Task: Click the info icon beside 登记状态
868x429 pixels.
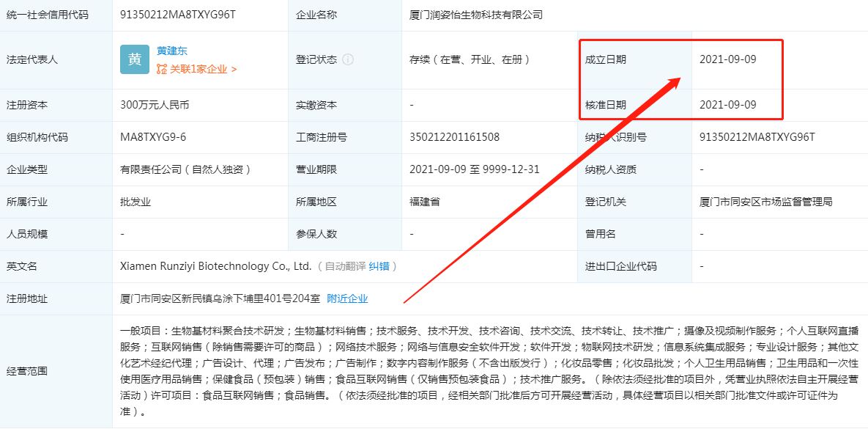Action: click(x=348, y=59)
